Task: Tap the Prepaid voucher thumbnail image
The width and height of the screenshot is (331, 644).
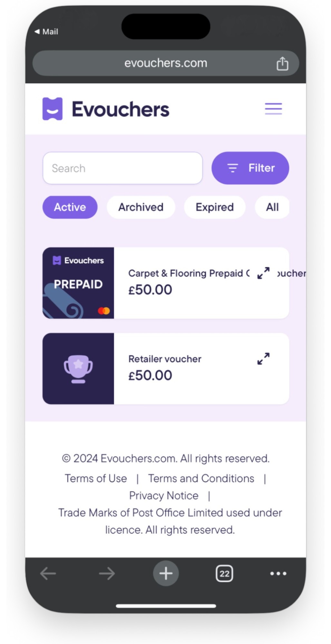Action: coord(78,283)
